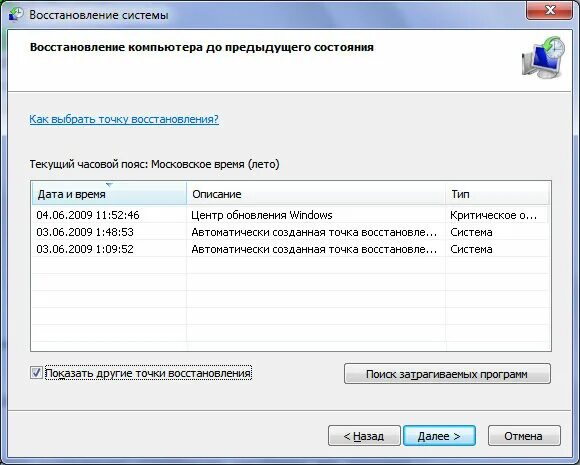
Task: Click 'Критическое о...' type cell
Action: (x=493, y=215)
